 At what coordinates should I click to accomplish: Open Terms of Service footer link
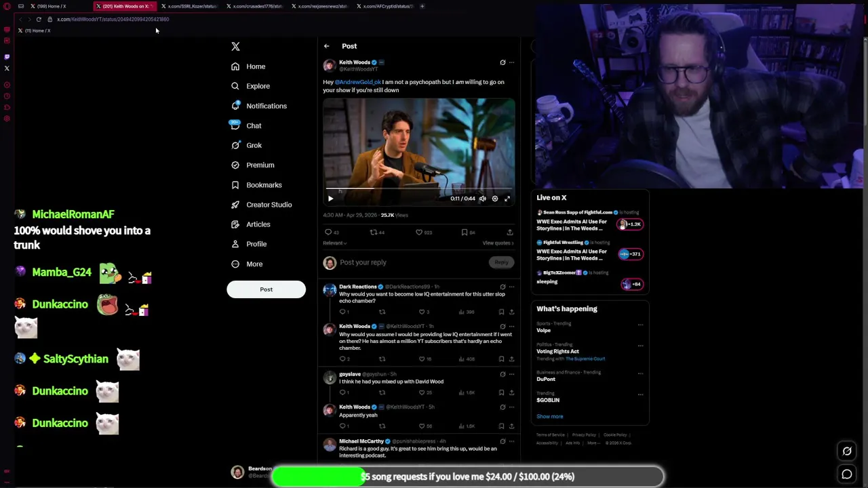(550, 435)
